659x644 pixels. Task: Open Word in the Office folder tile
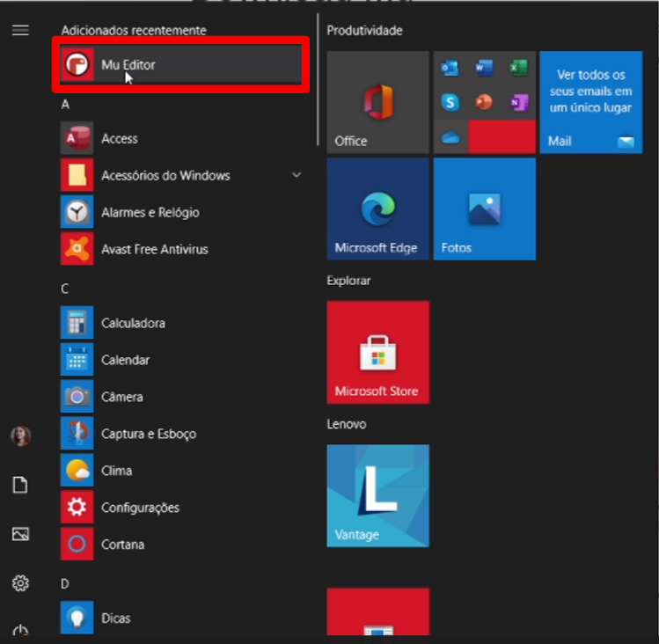pyautogui.click(x=484, y=68)
